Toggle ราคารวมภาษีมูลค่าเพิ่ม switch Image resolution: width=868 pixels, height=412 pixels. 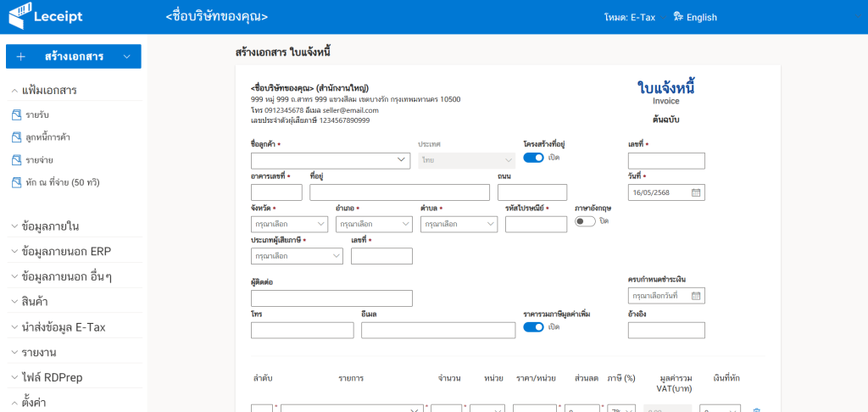click(x=534, y=326)
